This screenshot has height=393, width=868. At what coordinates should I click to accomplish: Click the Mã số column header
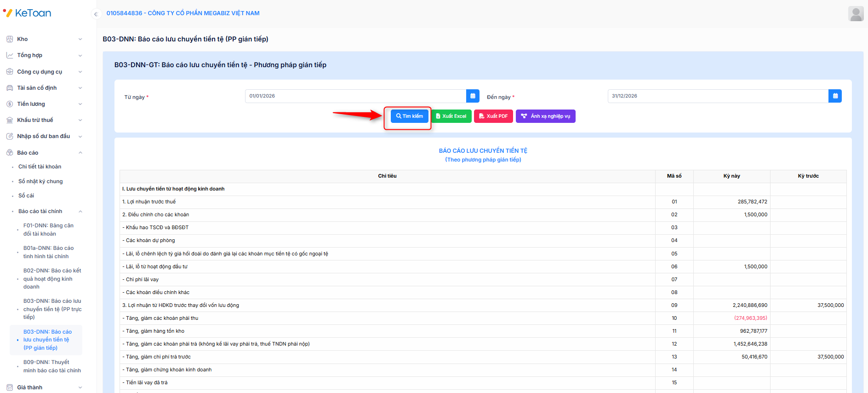[674, 176]
